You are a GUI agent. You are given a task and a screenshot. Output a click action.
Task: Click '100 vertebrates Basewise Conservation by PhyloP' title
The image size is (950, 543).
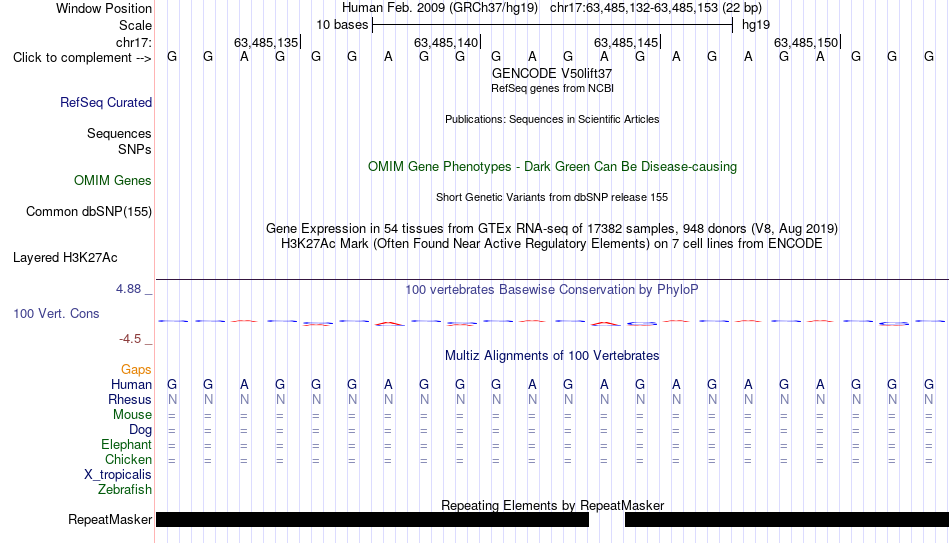[x=552, y=290]
